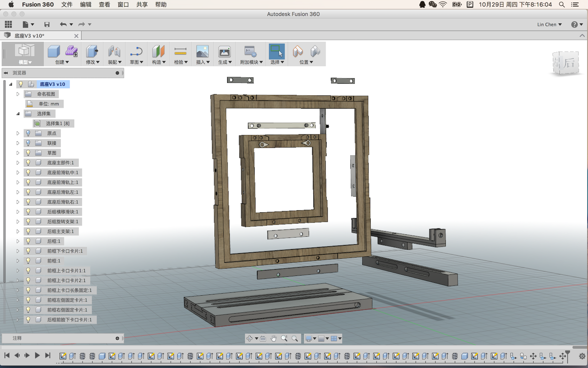Click the Assemble joint icon

[114, 51]
